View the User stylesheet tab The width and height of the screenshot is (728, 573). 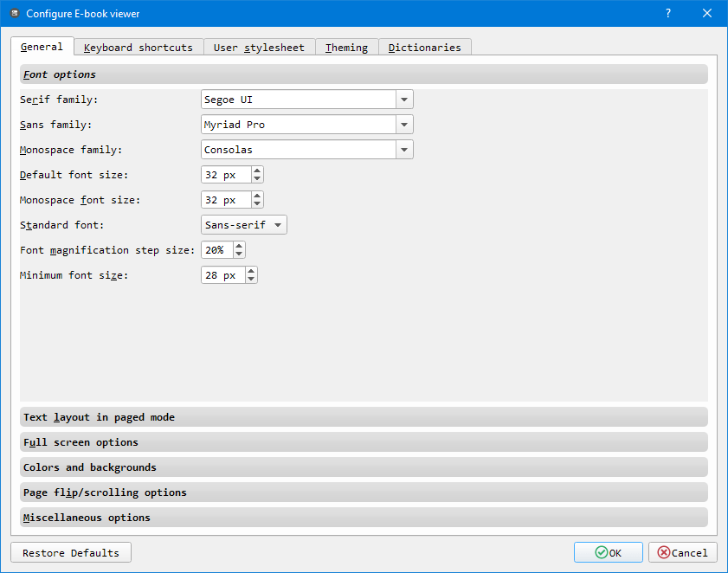coord(259,47)
